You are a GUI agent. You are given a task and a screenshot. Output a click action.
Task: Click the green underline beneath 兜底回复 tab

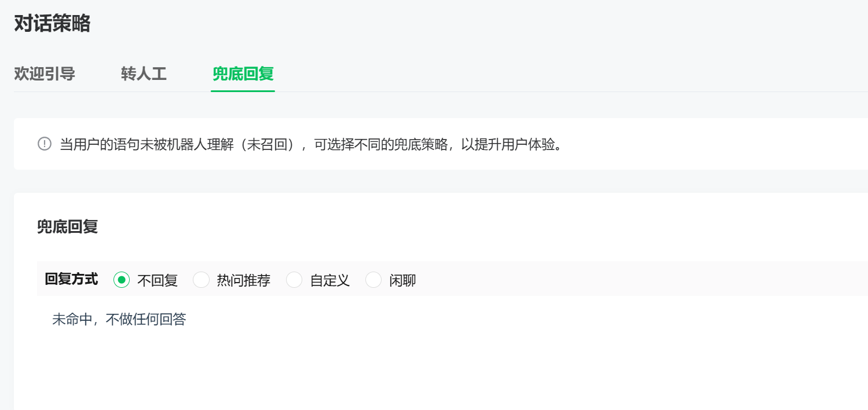tap(243, 91)
